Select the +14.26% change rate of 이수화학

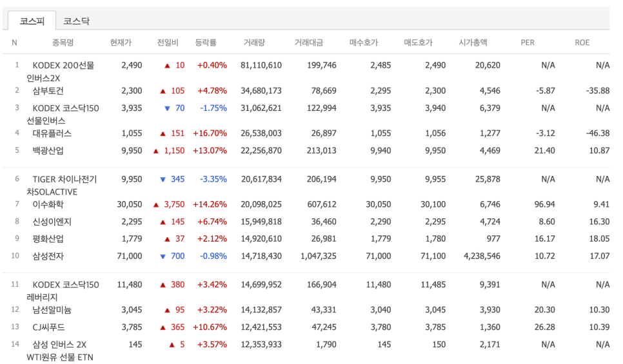tap(210, 204)
